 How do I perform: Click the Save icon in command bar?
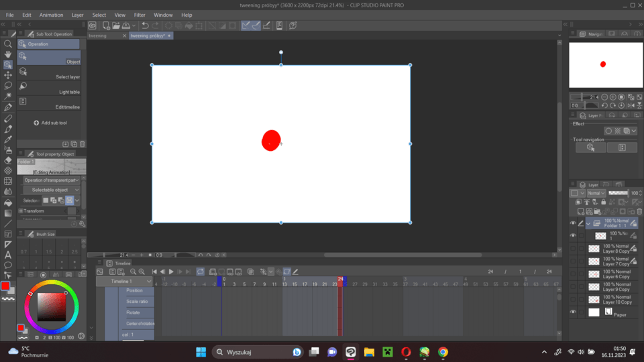coord(126,25)
